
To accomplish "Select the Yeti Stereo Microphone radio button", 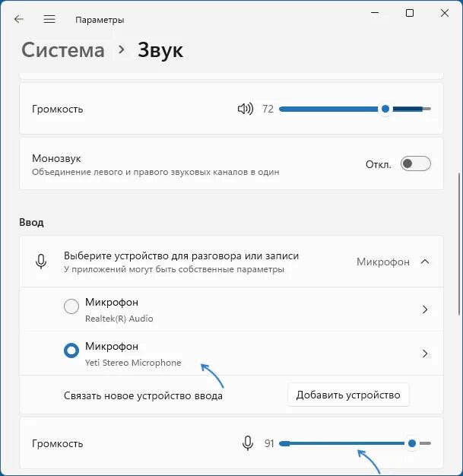I will click(x=71, y=351).
